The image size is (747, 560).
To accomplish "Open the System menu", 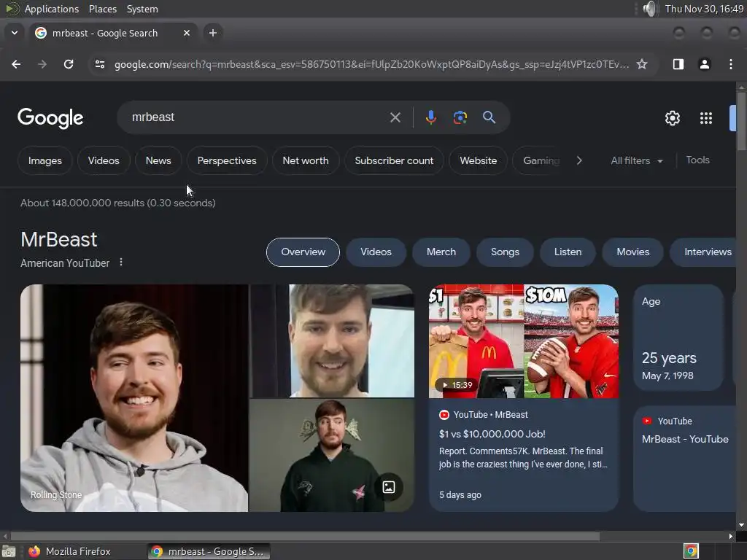I will tap(142, 9).
